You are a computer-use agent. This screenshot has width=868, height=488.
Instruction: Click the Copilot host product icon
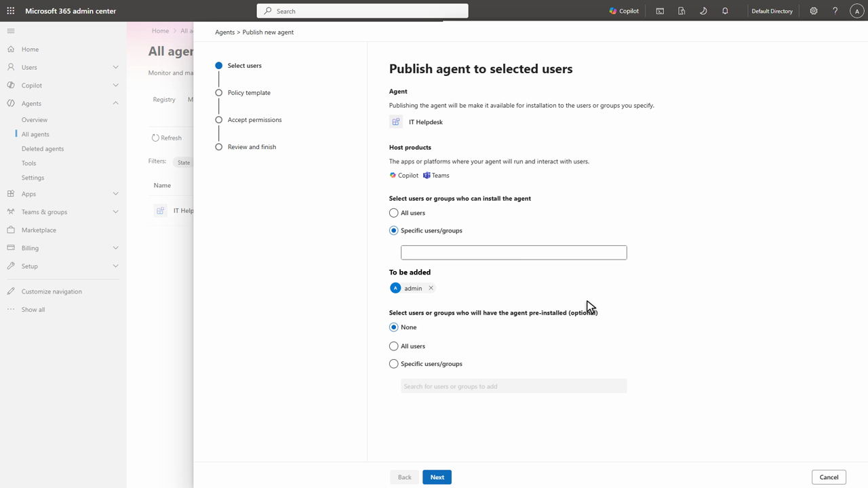tap(393, 176)
